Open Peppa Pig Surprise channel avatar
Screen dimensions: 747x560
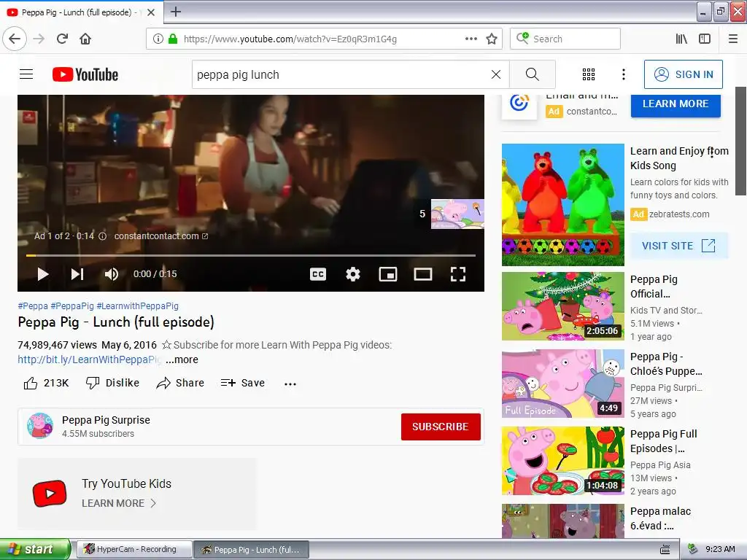tap(40, 426)
